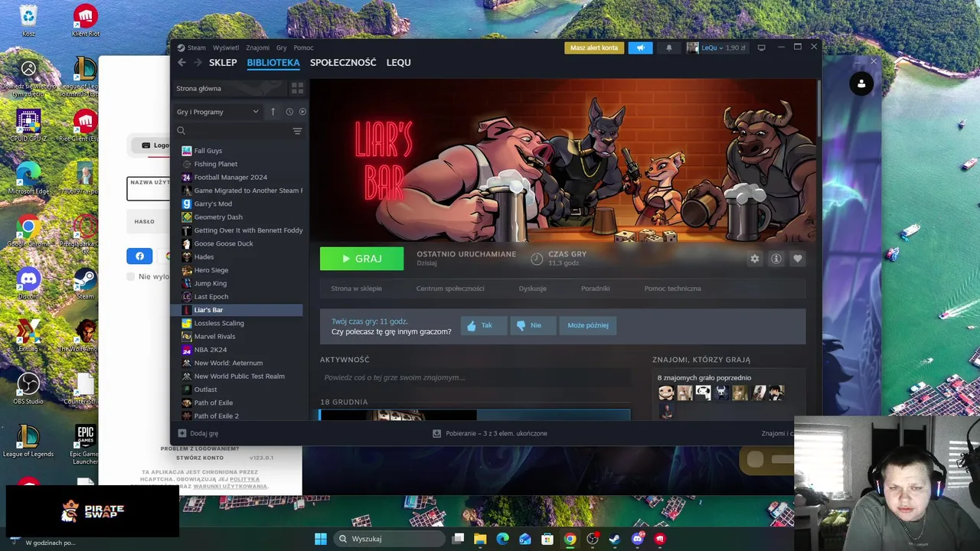The height and width of the screenshot is (551, 980).
Task: Add Liar's Bar to favorites heart
Action: [x=797, y=259]
